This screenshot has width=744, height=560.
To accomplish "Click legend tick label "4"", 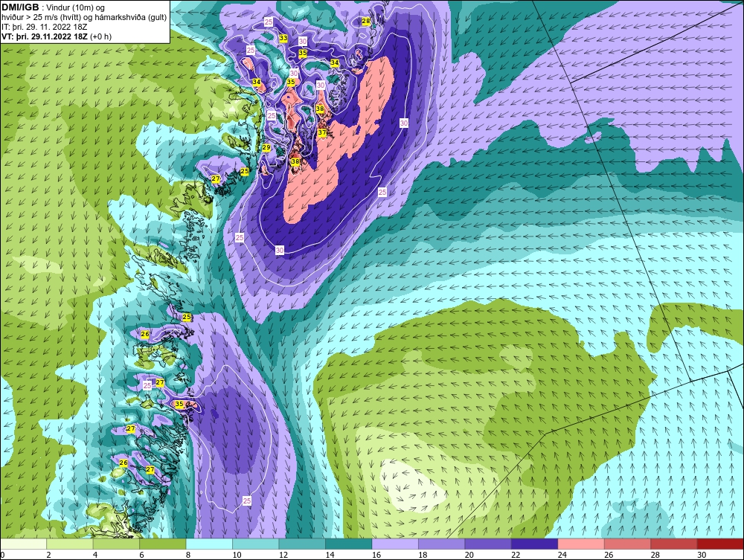I will 95,555.
